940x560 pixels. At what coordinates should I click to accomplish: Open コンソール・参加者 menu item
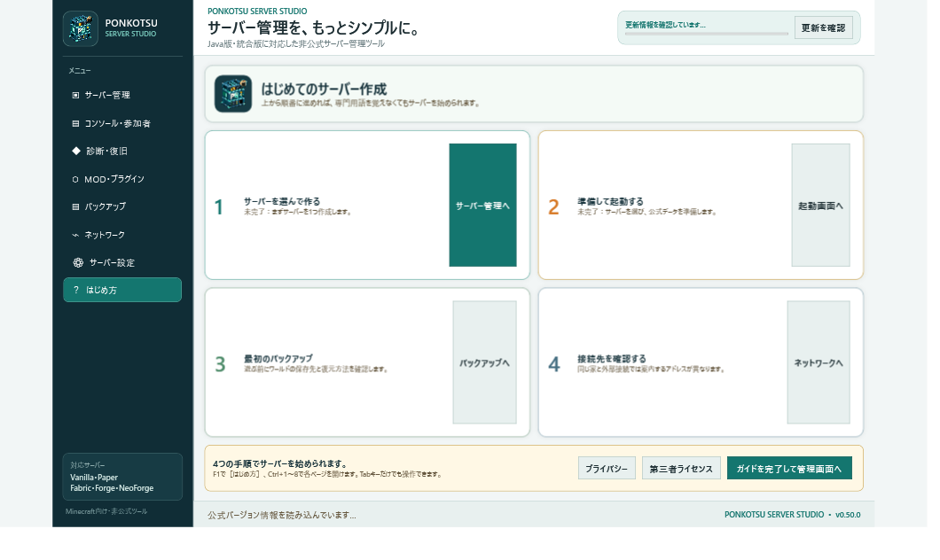click(122, 123)
